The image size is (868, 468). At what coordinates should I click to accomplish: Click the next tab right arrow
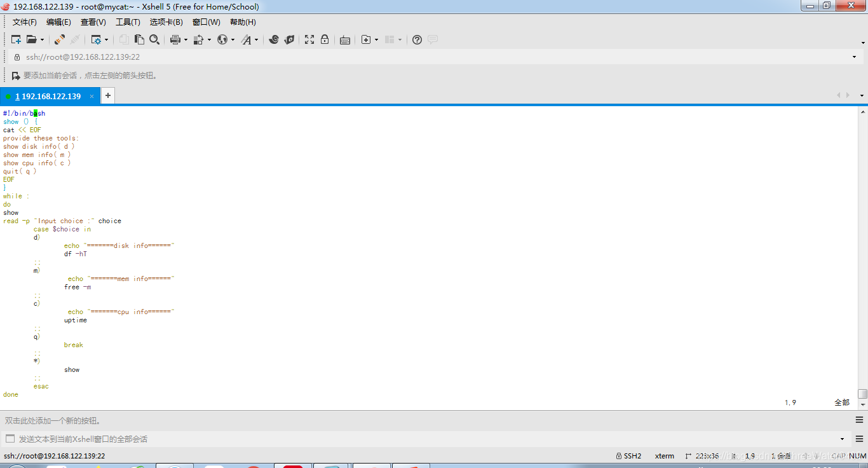[x=848, y=95]
